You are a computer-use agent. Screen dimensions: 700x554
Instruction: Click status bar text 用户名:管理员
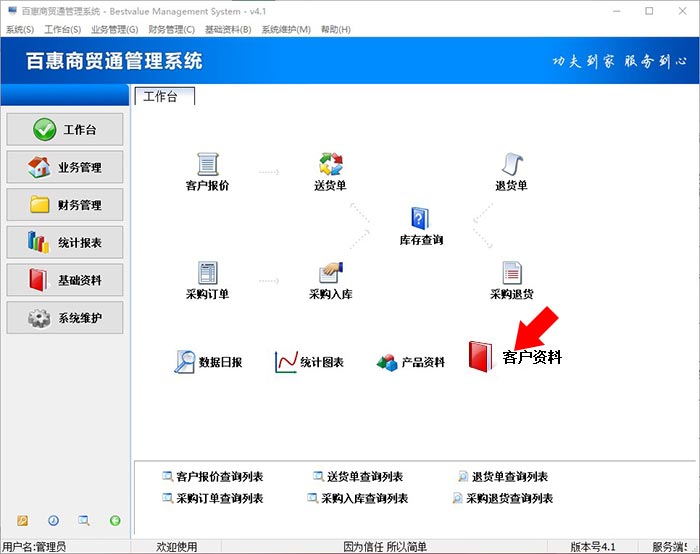pos(34,546)
